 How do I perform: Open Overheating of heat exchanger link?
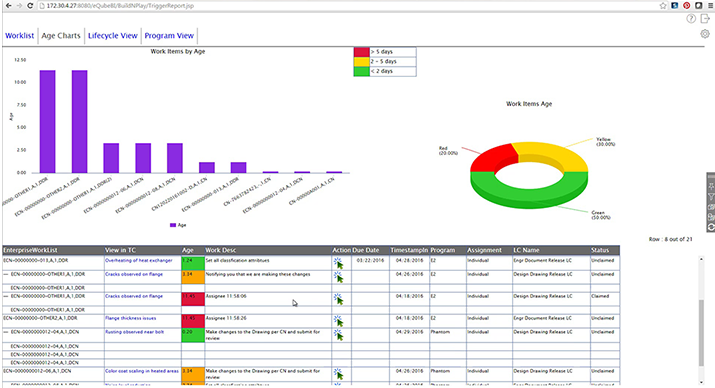(139, 260)
